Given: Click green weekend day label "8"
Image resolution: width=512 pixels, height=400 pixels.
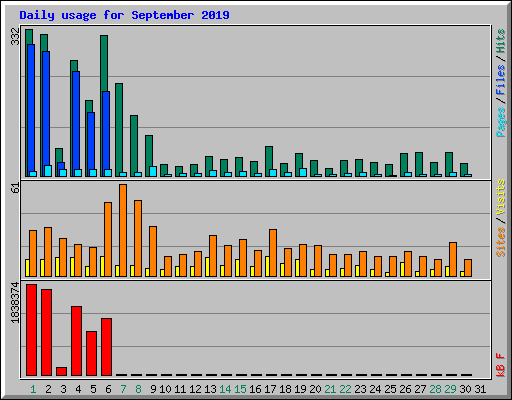Looking at the screenshot, I should point(138,389).
